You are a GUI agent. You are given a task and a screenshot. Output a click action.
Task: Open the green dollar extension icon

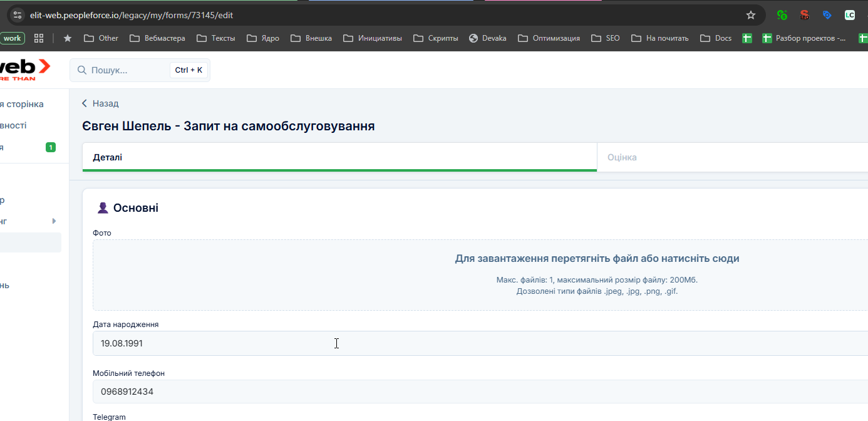pos(782,15)
